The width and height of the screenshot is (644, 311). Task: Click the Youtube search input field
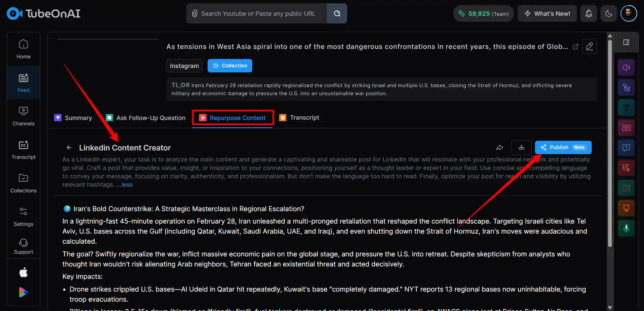pos(258,13)
